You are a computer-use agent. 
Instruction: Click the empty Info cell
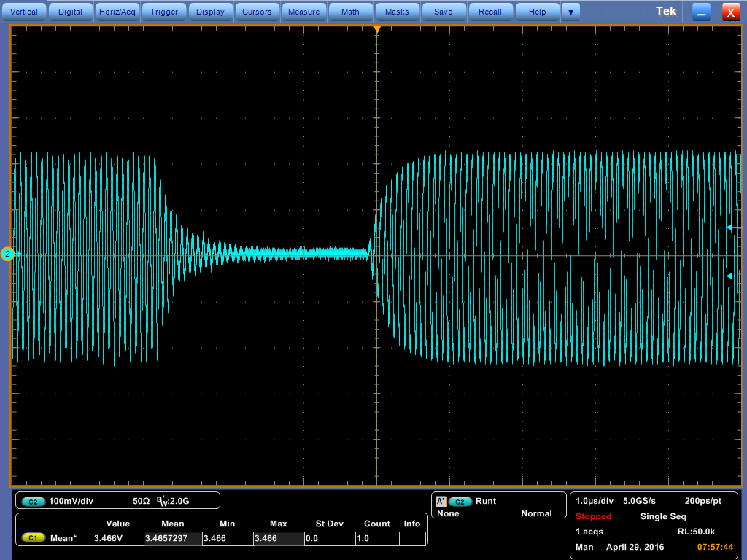pos(413,539)
